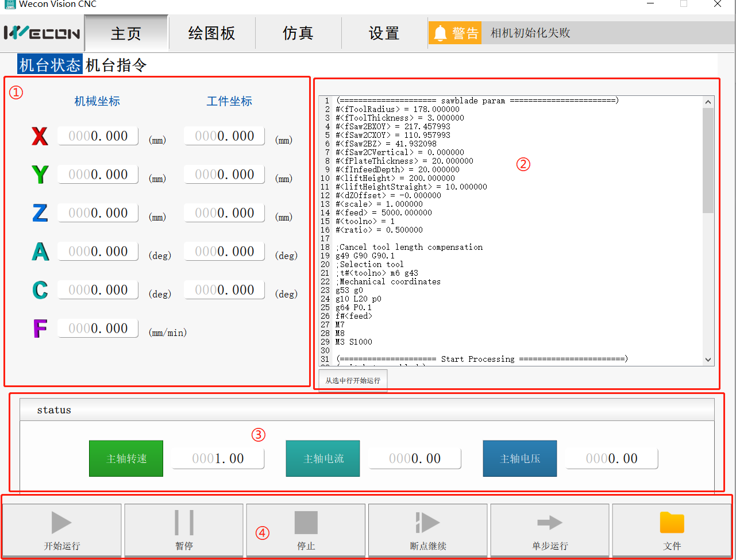The image size is (736, 560).
Task: Click the green 主轴转速 spindle speed button
Action: (x=126, y=458)
